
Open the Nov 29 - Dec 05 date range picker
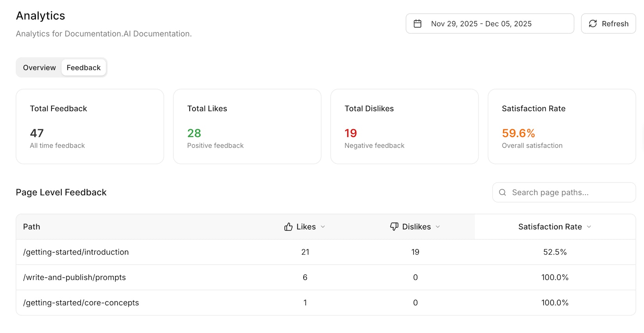click(x=490, y=24)
